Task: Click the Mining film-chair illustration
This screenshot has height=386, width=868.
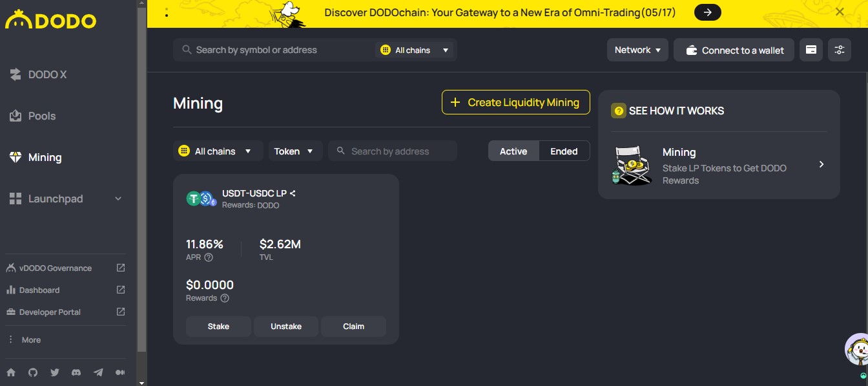Action: [x=631, y=165]
